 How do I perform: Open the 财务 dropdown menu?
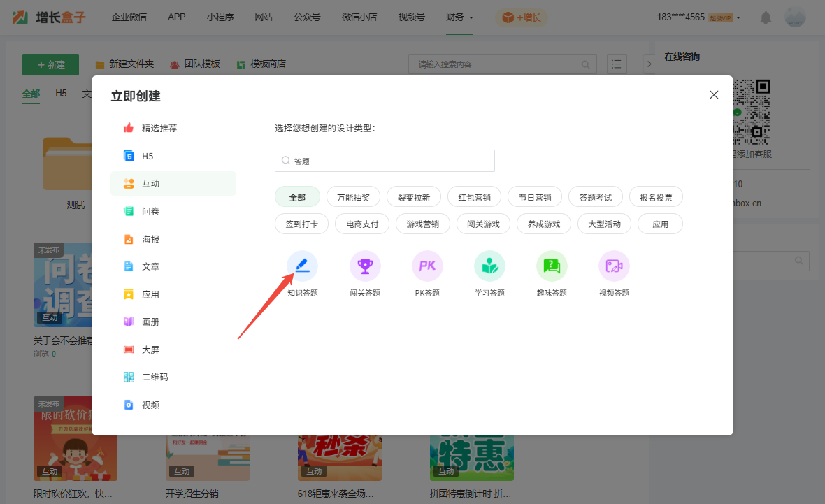tap(459, 17)
